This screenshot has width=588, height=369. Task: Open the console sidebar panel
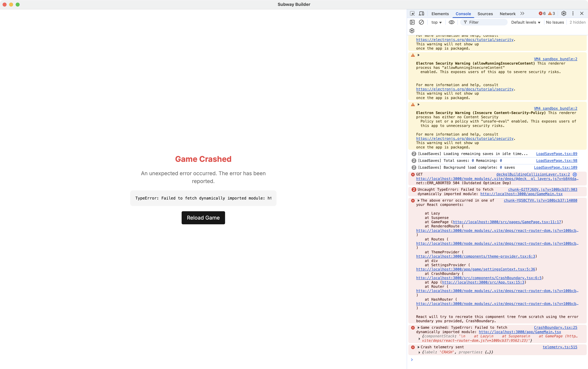click(412, 22)
